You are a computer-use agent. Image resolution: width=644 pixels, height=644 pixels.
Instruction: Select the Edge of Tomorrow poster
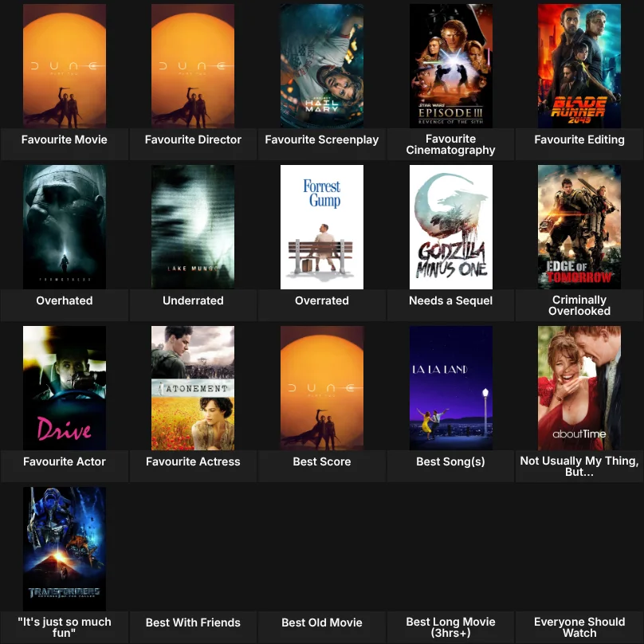pos(579,227)
